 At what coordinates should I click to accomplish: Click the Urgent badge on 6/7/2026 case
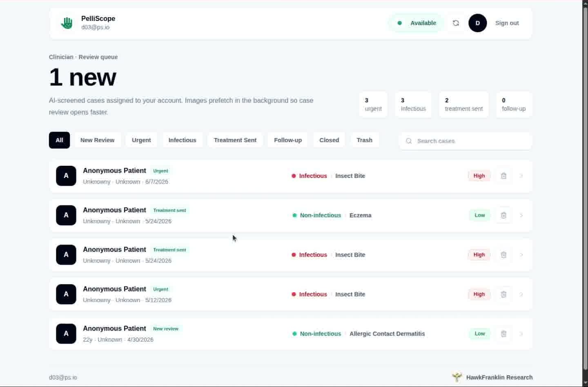(x=160, y=171)
